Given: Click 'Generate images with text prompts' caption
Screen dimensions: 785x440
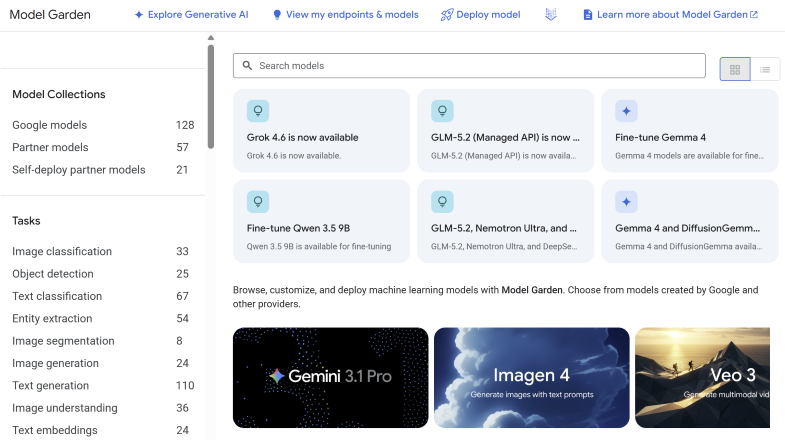Looking at the screenshot, I should click(532, 394).
